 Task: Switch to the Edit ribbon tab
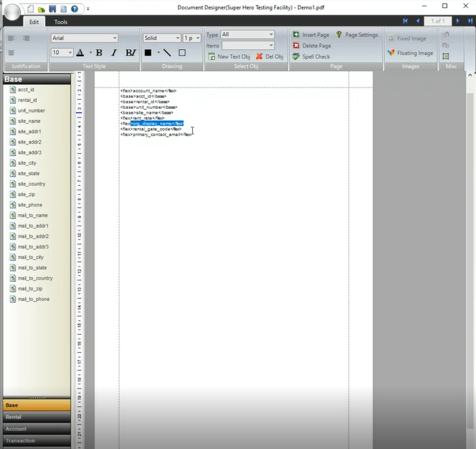point(34,22)
